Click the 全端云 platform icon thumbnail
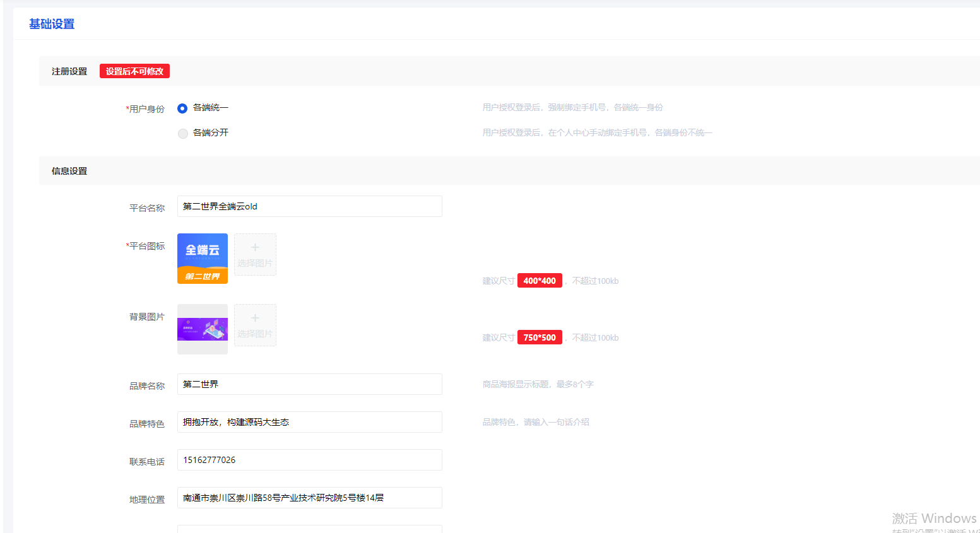The width and height of the screenshot is (980, 533). tap(203, 259)
